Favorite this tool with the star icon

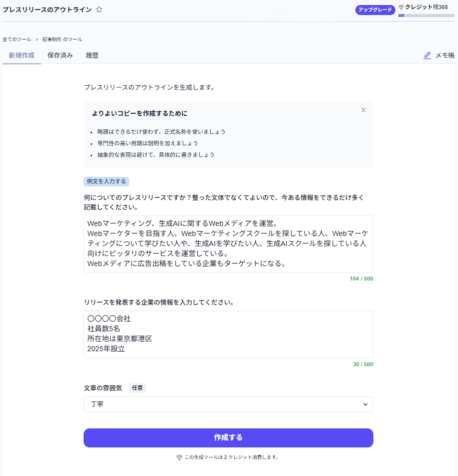(99, 10)
